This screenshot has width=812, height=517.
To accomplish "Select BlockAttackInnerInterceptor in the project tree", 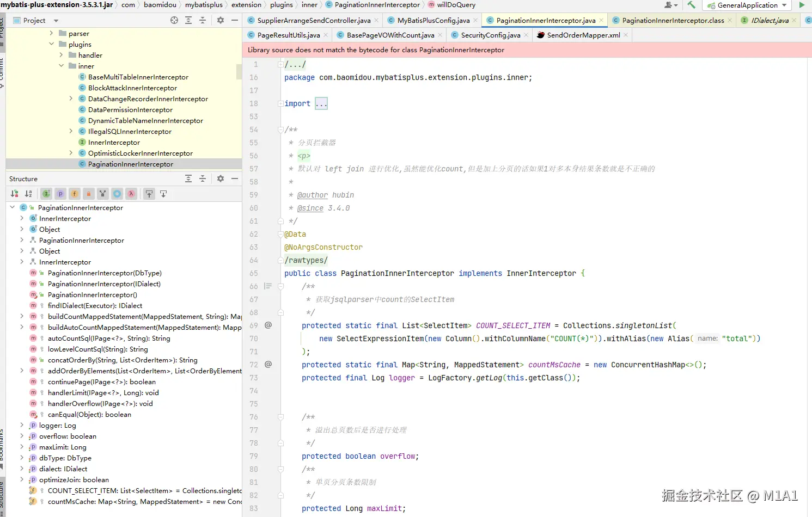I will (132, 88).
